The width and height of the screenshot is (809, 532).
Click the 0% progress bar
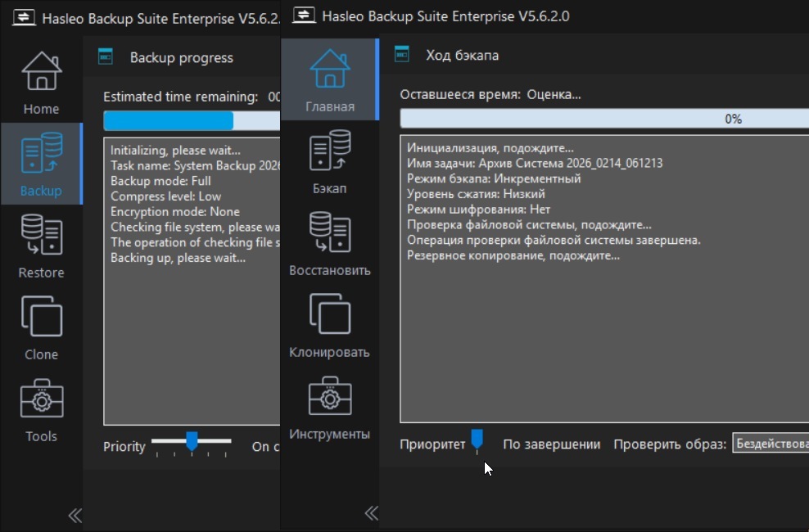pos(604,119)
